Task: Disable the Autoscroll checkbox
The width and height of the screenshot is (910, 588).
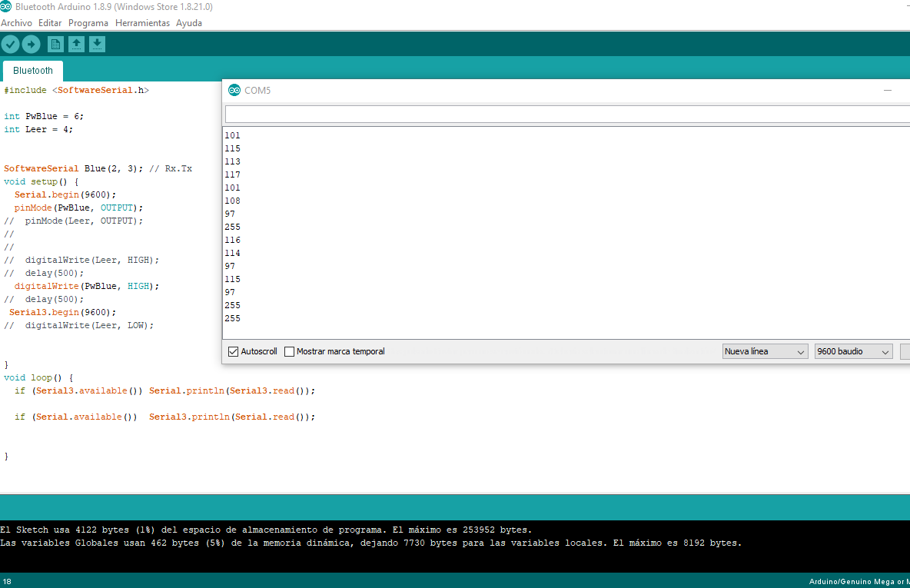Action: (234, 352)
